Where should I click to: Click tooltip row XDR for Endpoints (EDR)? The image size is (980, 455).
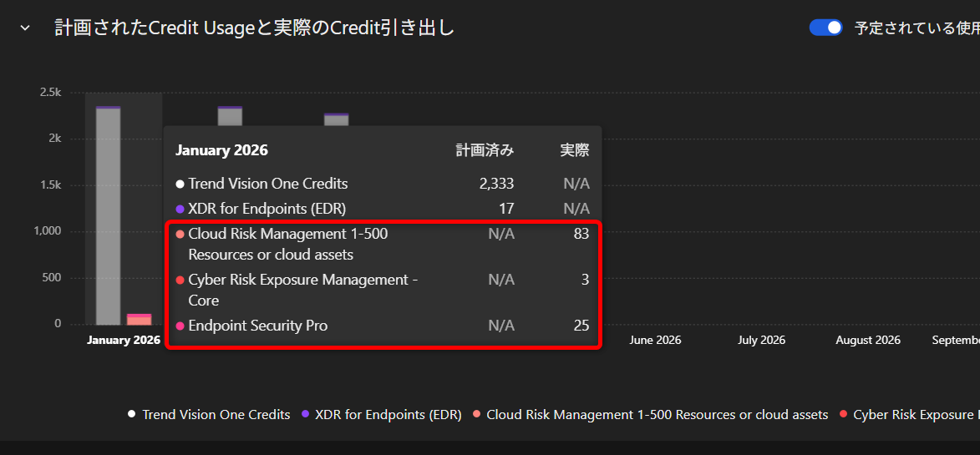(x=383, y=208)
